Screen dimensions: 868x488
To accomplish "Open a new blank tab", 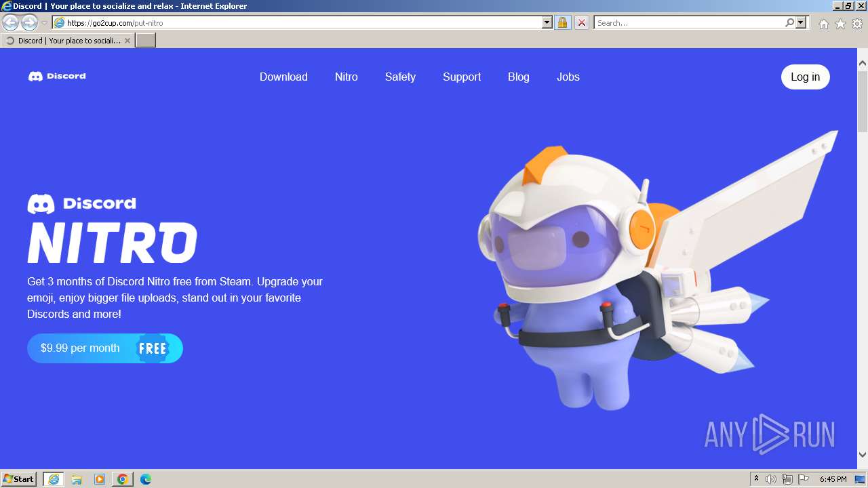I will pos(146,41).
